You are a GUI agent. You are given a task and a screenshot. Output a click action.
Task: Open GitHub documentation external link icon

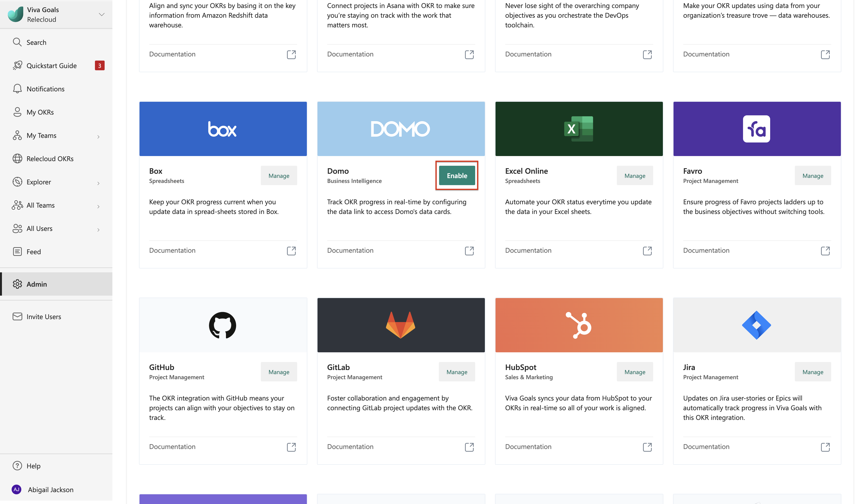(291, 447)
